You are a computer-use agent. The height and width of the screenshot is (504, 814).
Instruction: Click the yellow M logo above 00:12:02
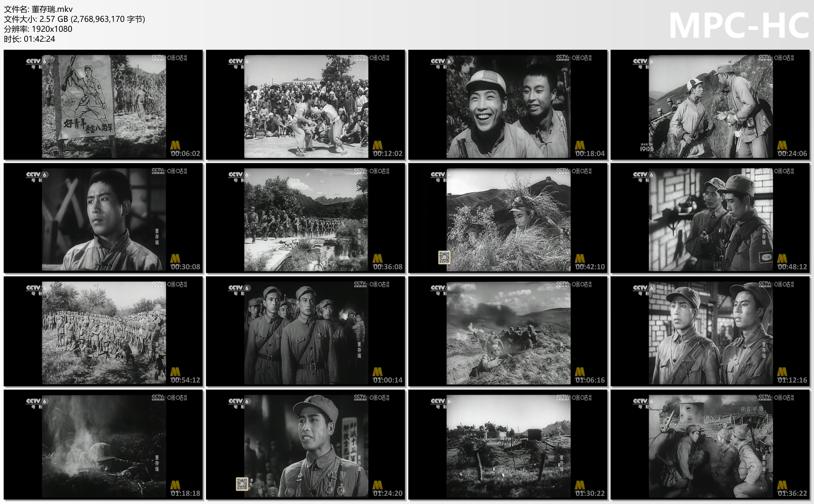pyautogui.click(x=377, y=145)
